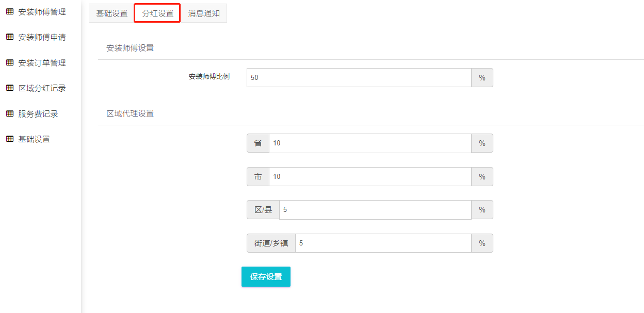Click the table icon beside 安装师傅管理
Viewport: 644px width, 313px height.
pos(9,11)
